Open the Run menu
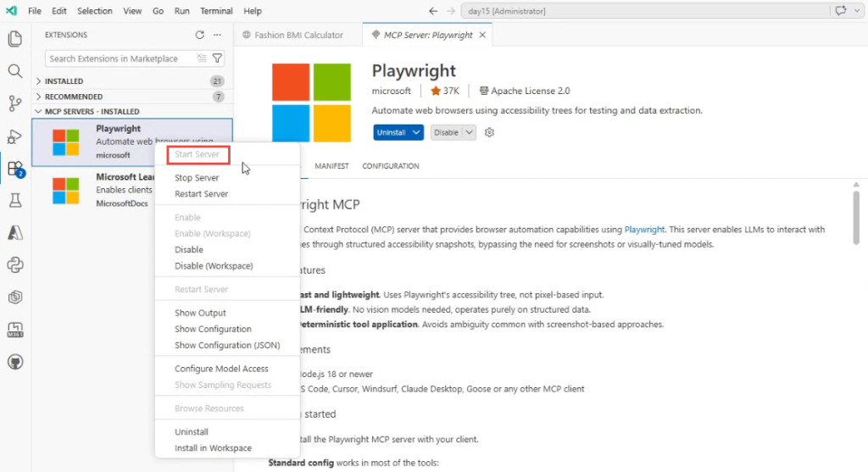This screenshot has height=472, width=868. point(181,11)
